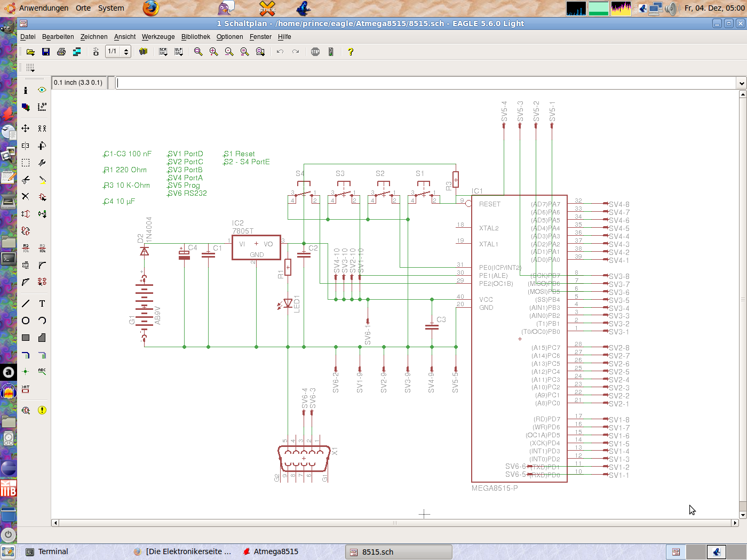Select the Pinswap tool

[26, 214]
